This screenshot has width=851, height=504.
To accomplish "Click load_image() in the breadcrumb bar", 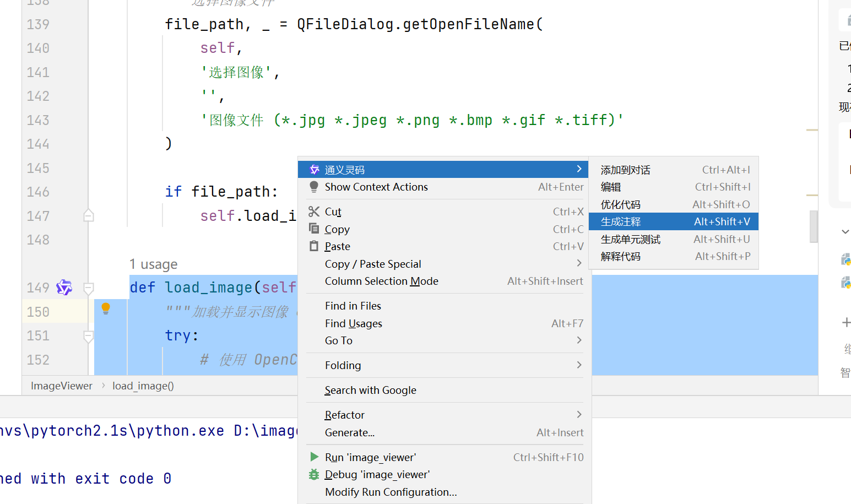I will pos(143,386).
